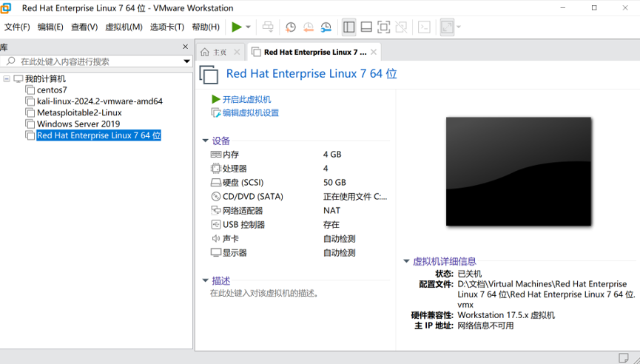Click the 网络适配器 device row
The image size is (640, 364).
(x=299, y=211)
